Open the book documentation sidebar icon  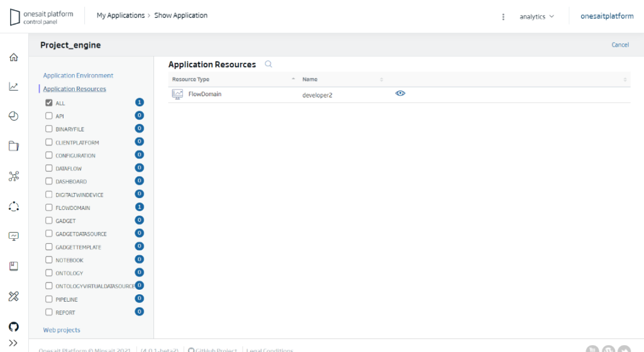pos(14,267)
